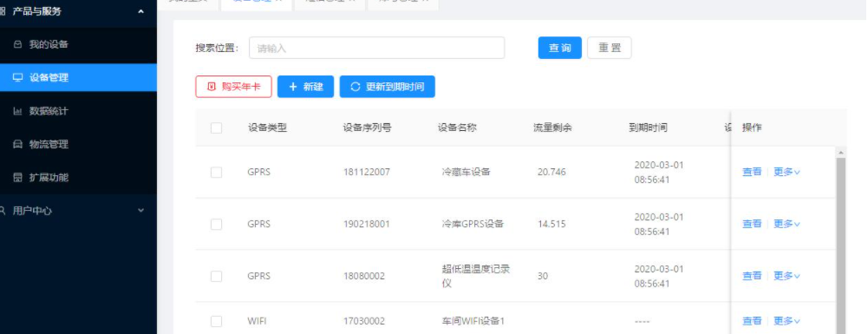
Task: Click the 设备序列号 column header
Action: coord(367,128)
